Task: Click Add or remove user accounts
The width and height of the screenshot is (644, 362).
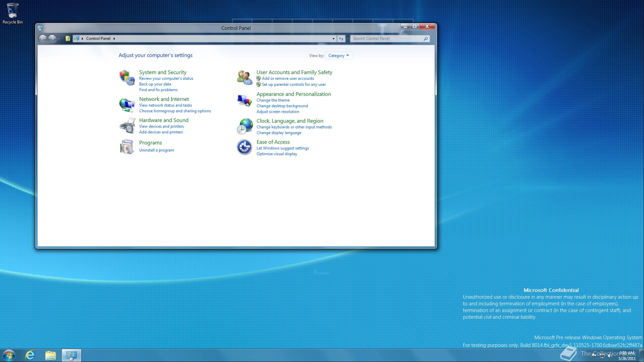Action: [x=288, y=78]
